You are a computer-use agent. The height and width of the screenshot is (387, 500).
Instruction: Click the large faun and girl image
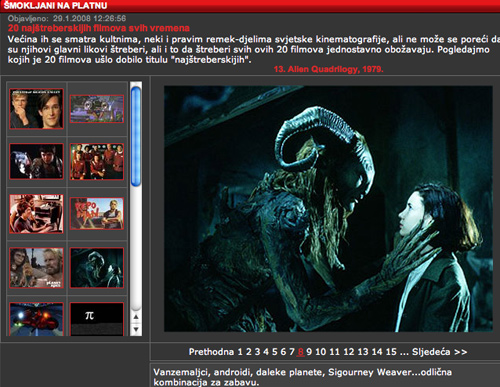pos(328,209)
